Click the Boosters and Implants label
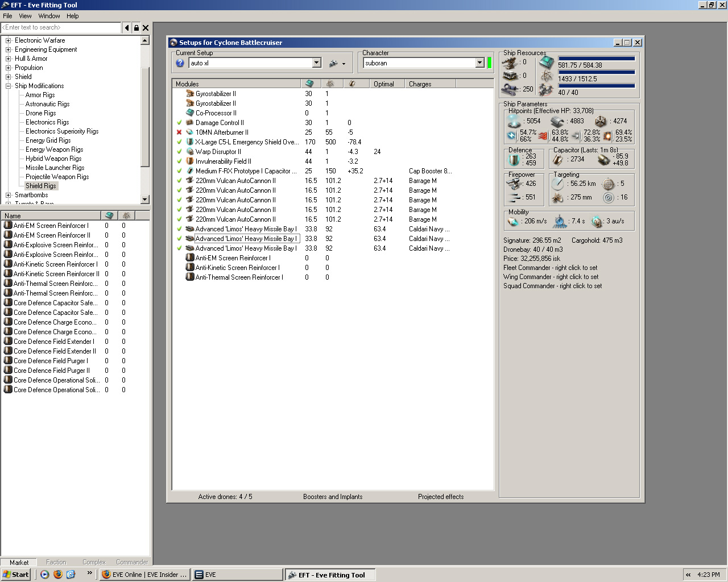Screen dimensions: 728x582 click(x=333, y=497)
